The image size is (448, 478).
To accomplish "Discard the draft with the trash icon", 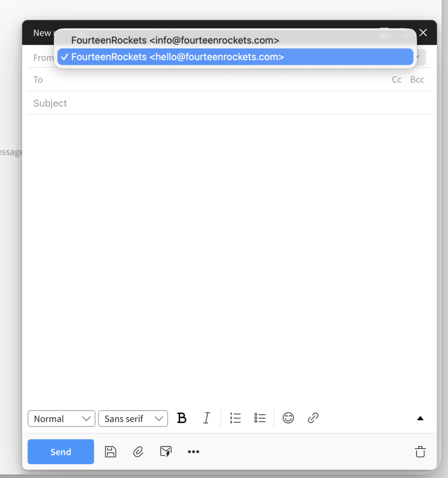I will pos(420,452).
